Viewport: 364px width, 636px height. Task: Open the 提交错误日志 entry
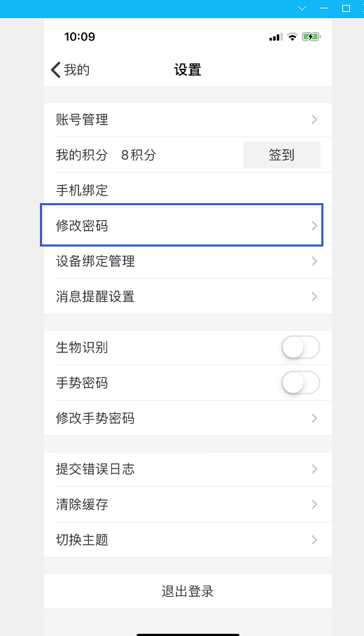pyautogui.click(x=188, y=469)
